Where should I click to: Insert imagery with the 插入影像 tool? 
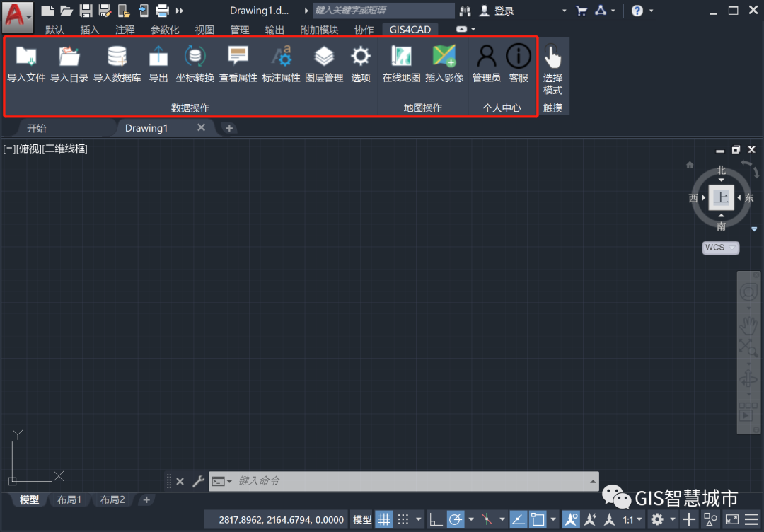click(x=444, y=64)
